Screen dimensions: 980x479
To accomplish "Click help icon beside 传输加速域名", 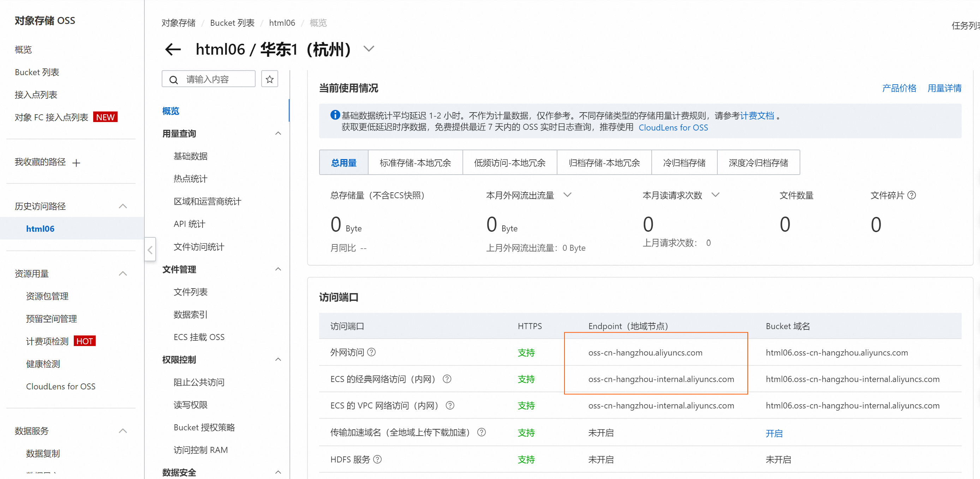I will point(481,432).
